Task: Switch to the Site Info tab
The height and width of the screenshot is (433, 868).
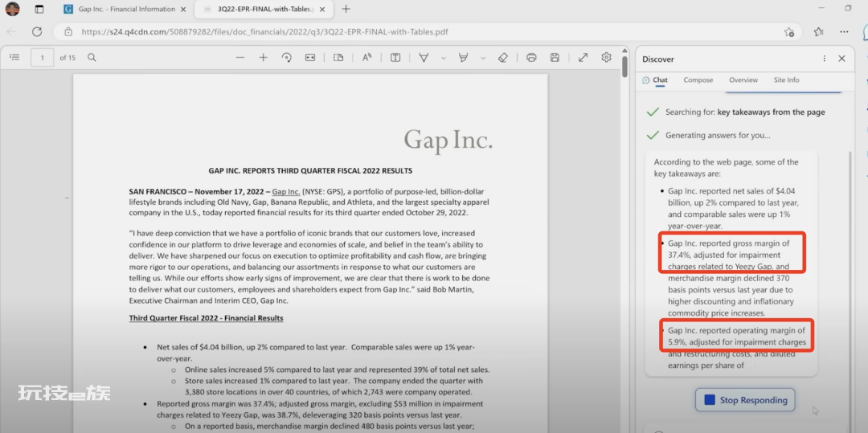Action: pos(786,80)
